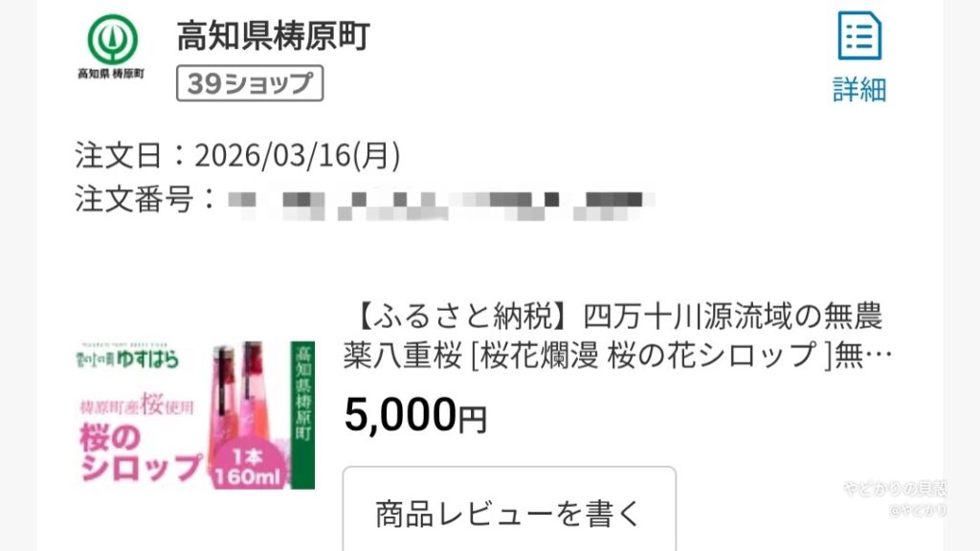Click the 商品レビューを書く button
Viewport: 980px width, 551px height.
coord(509,513)
